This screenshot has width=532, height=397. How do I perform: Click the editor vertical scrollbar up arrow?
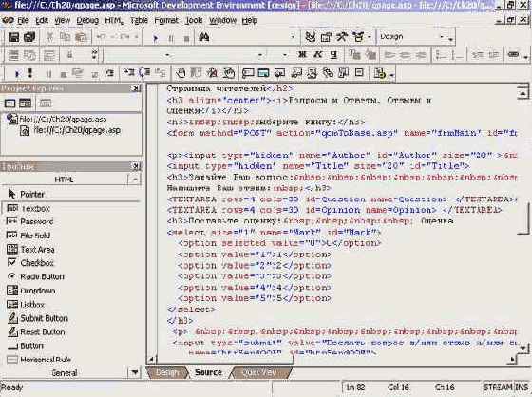[522, 93]
